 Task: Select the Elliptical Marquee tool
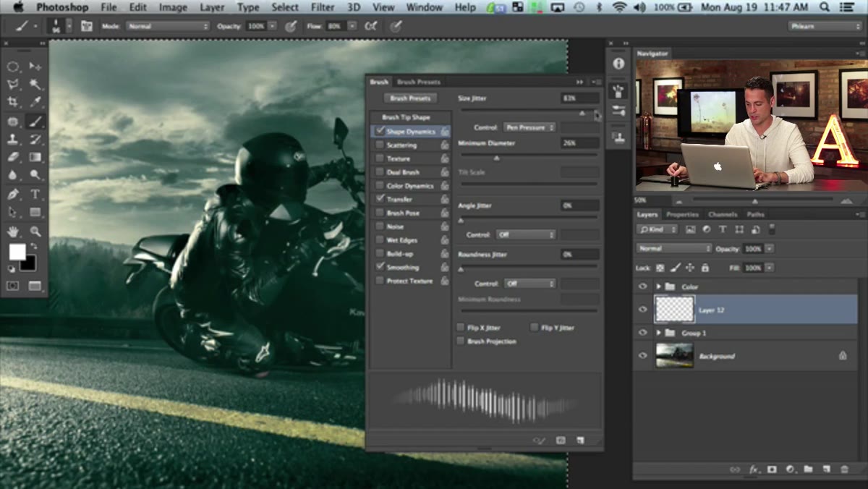click(13, 67)
